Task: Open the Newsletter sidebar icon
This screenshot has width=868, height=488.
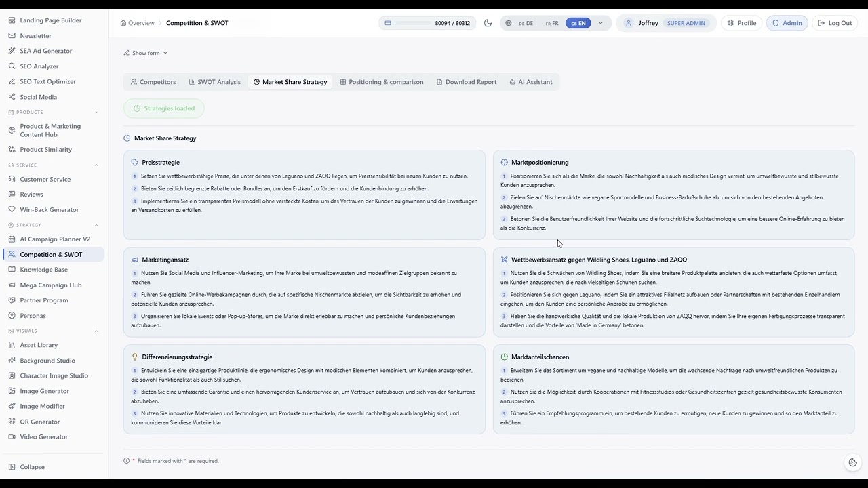Action: (12, 36)
